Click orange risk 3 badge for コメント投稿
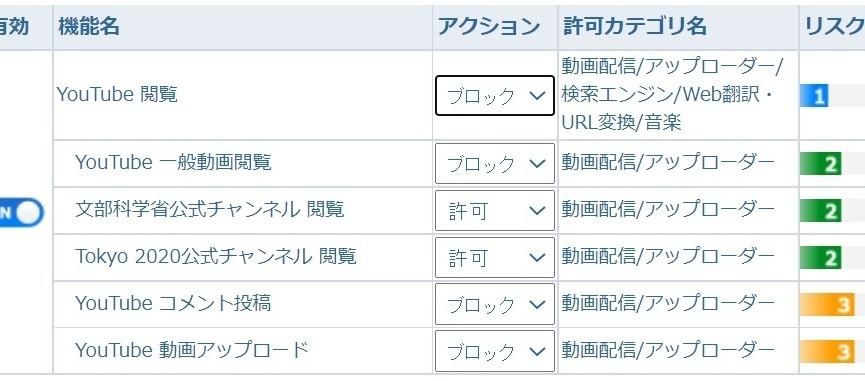Screen dimensions: 865x381 click(x=827, y=304)
